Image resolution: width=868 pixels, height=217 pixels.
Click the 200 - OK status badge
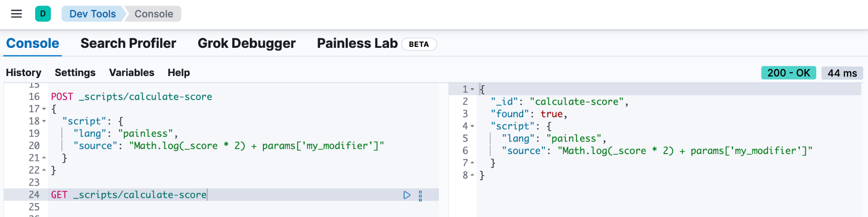(789, 73)
